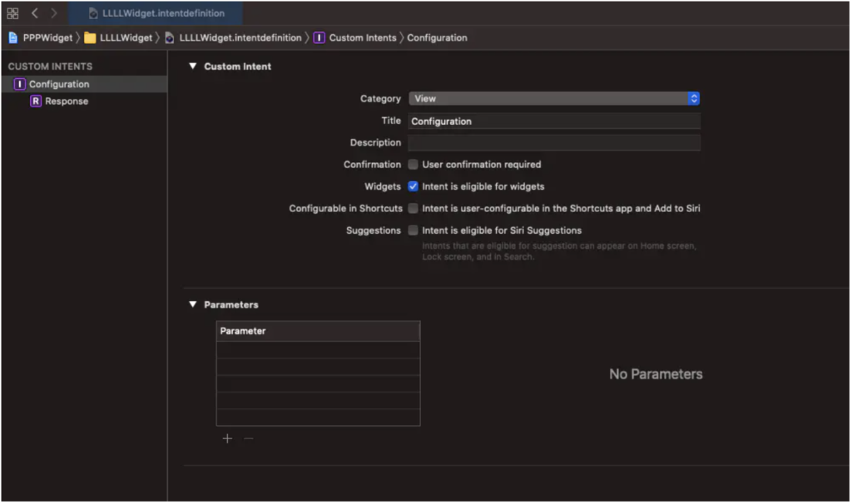
Task: Click the Response R icon in sidebar
Action: (36, 101)
